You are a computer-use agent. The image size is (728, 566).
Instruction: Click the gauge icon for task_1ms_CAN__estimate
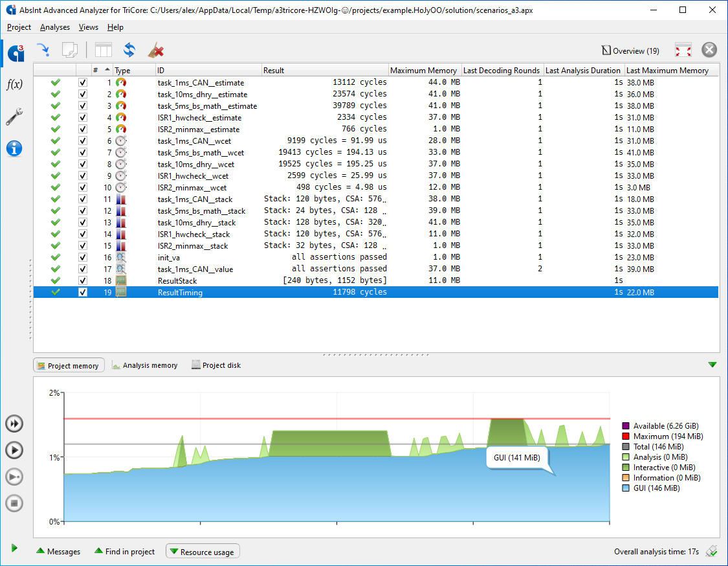(x=121, y=83)
